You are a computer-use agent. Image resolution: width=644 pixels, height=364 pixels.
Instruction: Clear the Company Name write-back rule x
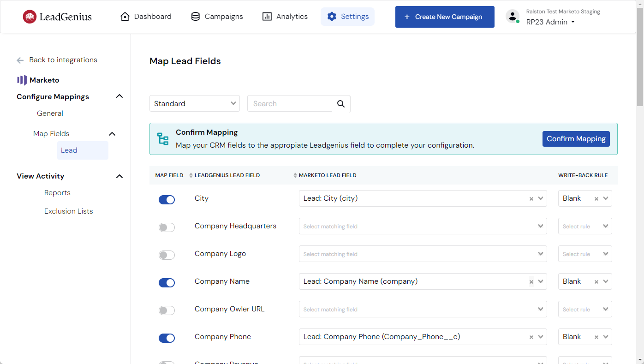[x=596, y=282]
